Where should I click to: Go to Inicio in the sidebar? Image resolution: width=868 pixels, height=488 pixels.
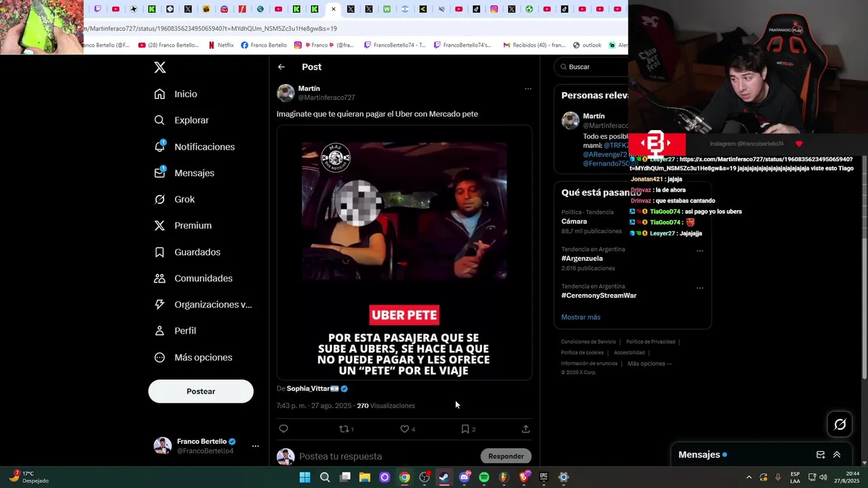click(176, 94)
